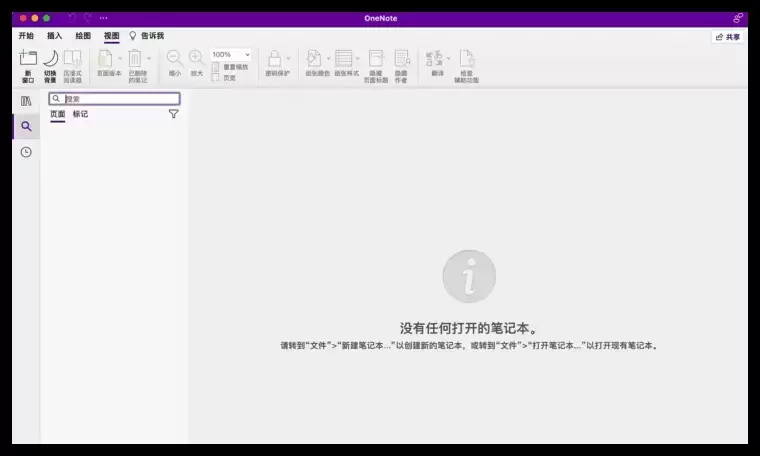Zoom out with the 缩小 magnifier

pos(174,63)
